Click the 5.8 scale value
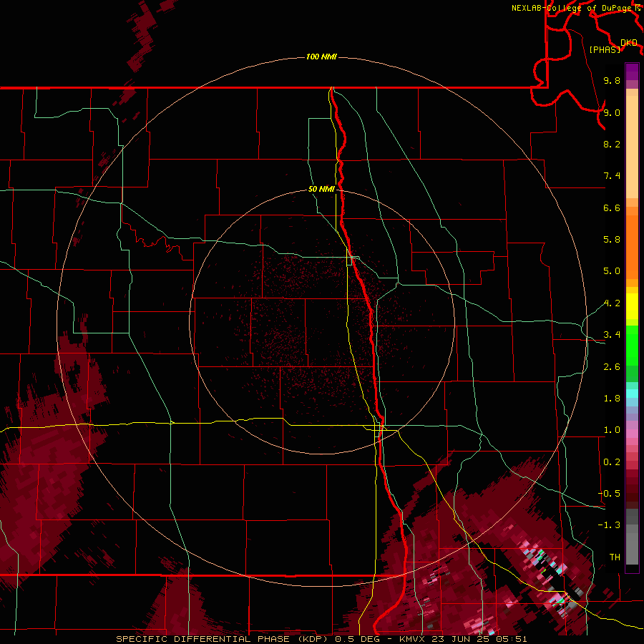 click(x=612, y=240)
